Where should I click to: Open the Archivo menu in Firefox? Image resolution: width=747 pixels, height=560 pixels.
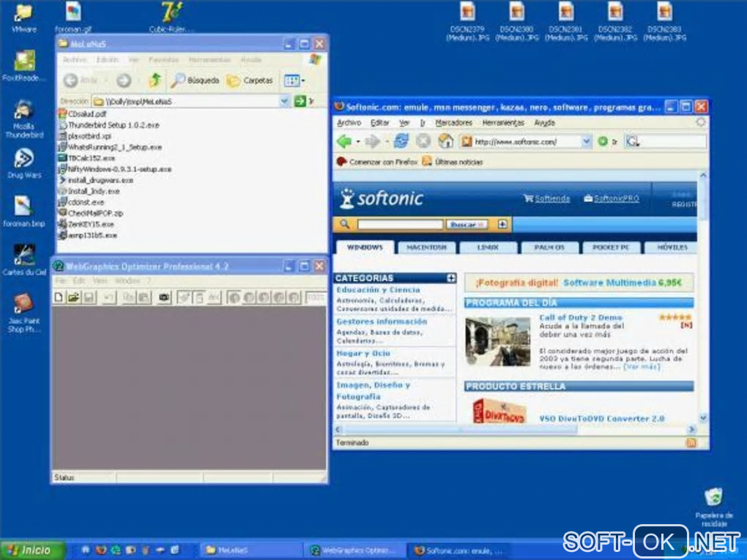pos(349,122)
